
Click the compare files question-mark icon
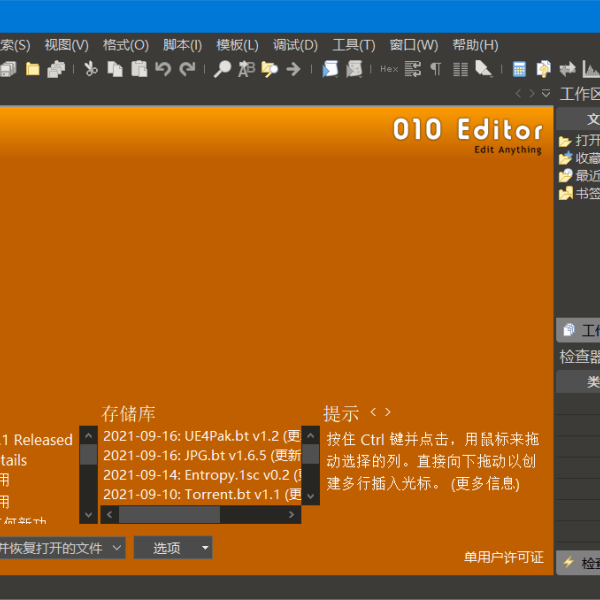coord(544,69)
